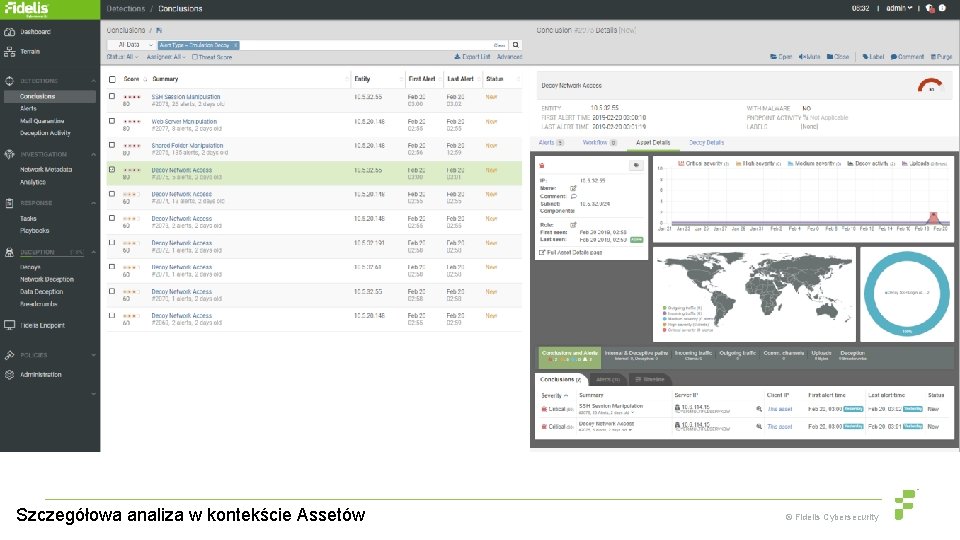The width and height of the screenshot is (960, 540).
Task: Uncheck the highlighted Decoy Network Access row checkbox
Action: [x=112, y=170]
